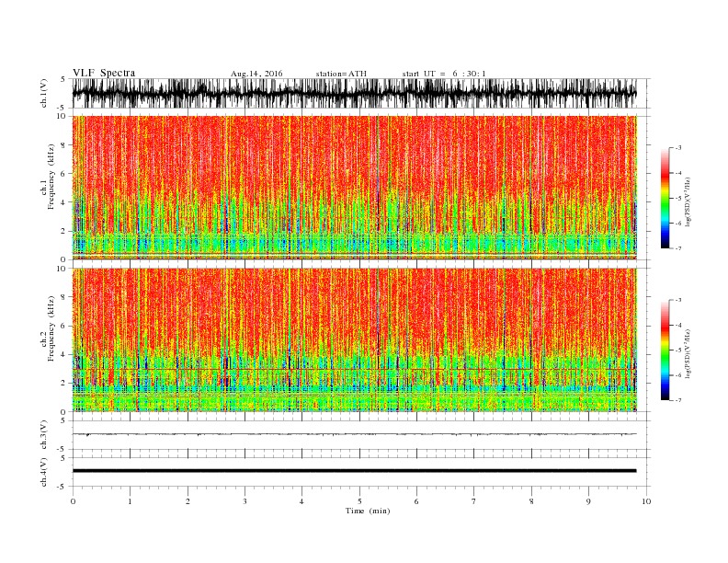
Task: Click time axis tick label "5"
Action: [359, 501]
